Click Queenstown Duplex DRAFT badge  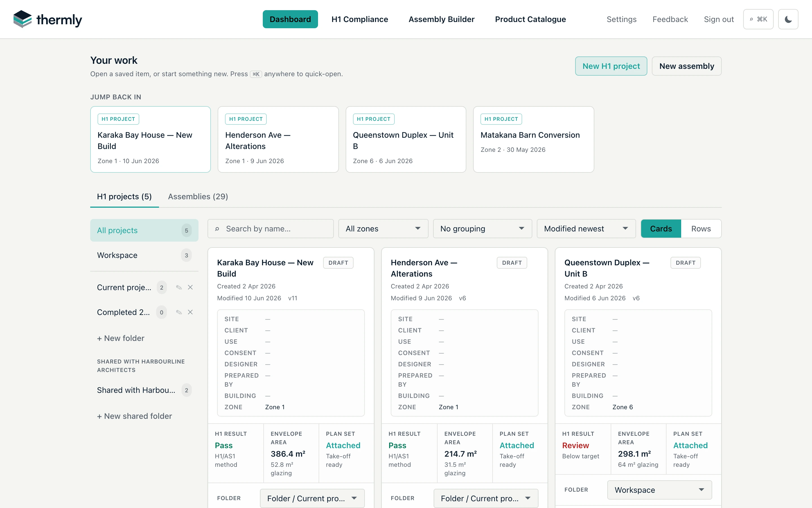(685, 263)
